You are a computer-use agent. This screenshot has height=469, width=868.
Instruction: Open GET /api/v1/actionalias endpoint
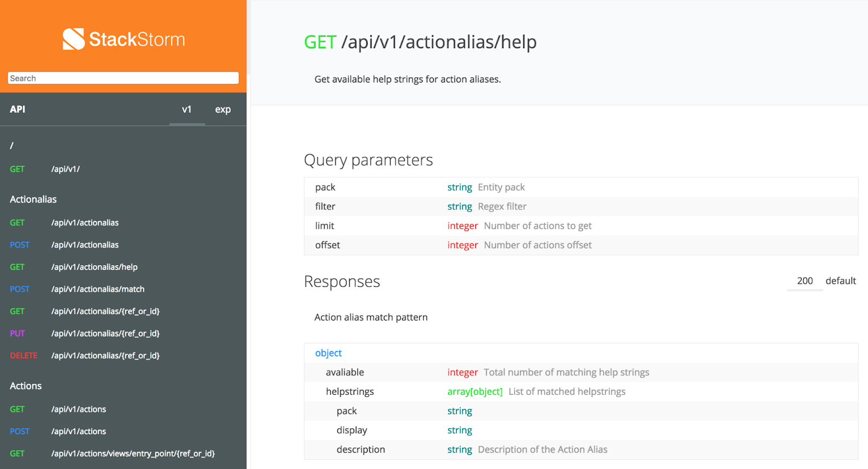[85, 223]
